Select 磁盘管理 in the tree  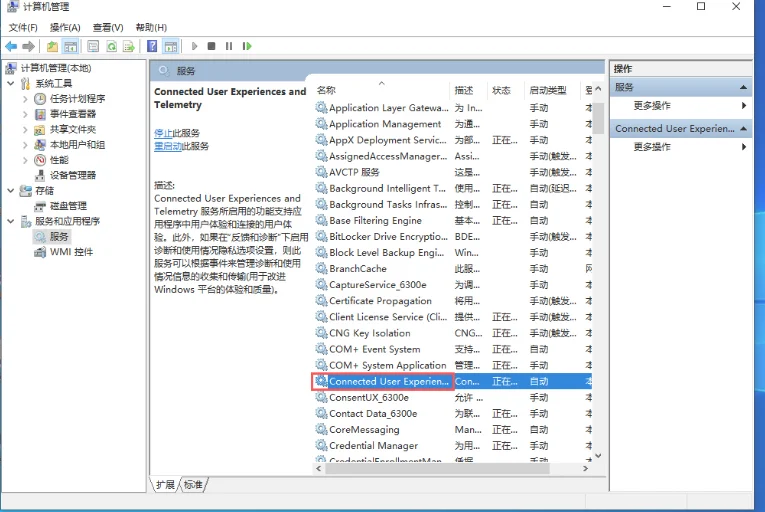coord(68,206)
